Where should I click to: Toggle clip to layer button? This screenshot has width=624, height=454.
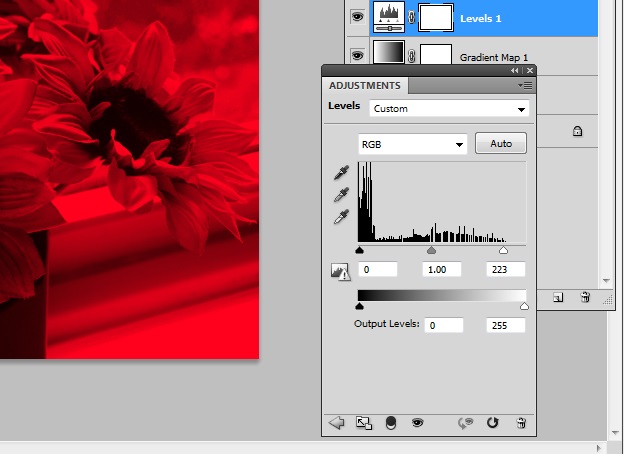[x=390, y=423]
